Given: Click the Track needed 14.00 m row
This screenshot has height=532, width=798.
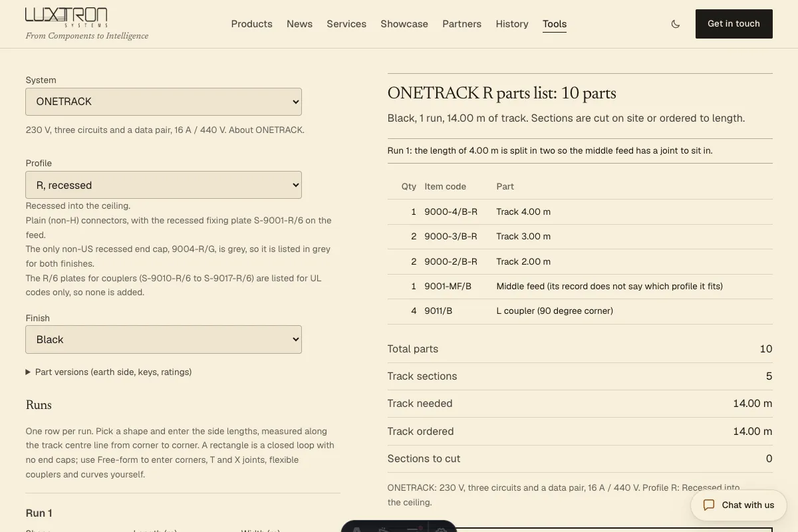Looking at the screenshot, I should click(580, 404).
